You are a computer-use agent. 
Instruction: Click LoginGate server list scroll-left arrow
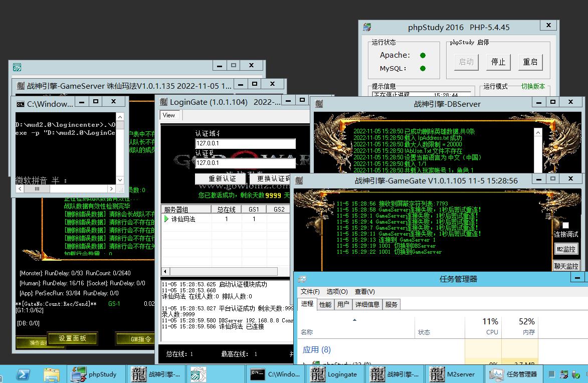coord(165,271)
